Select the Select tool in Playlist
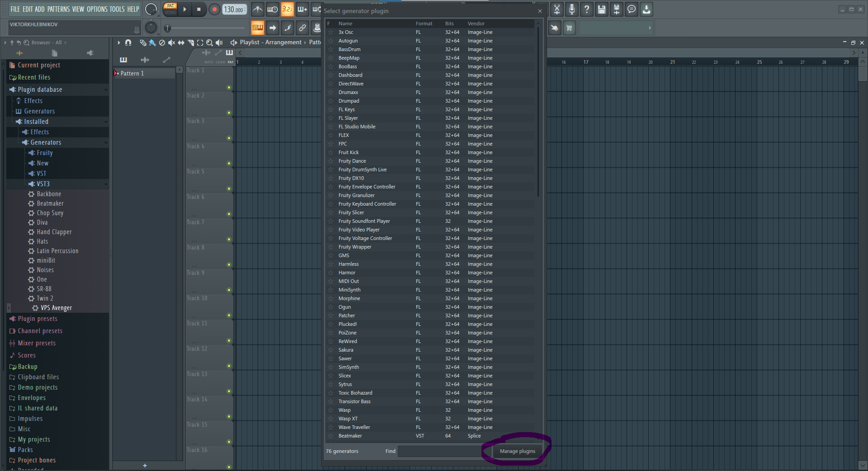Viewport: 868px width, 471px height. (200, 42)
